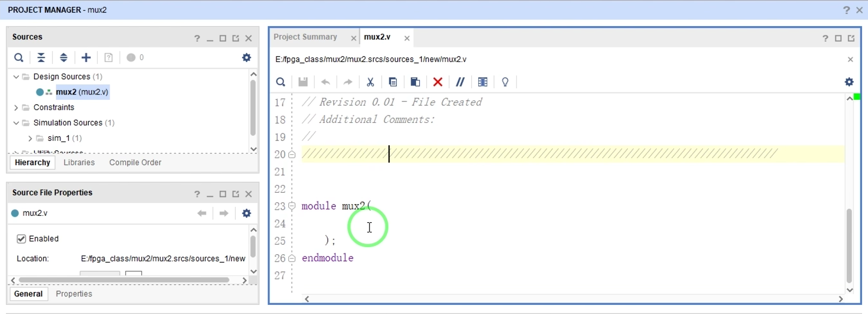
Task: Redo edit in editor
Action: point(348,82)
